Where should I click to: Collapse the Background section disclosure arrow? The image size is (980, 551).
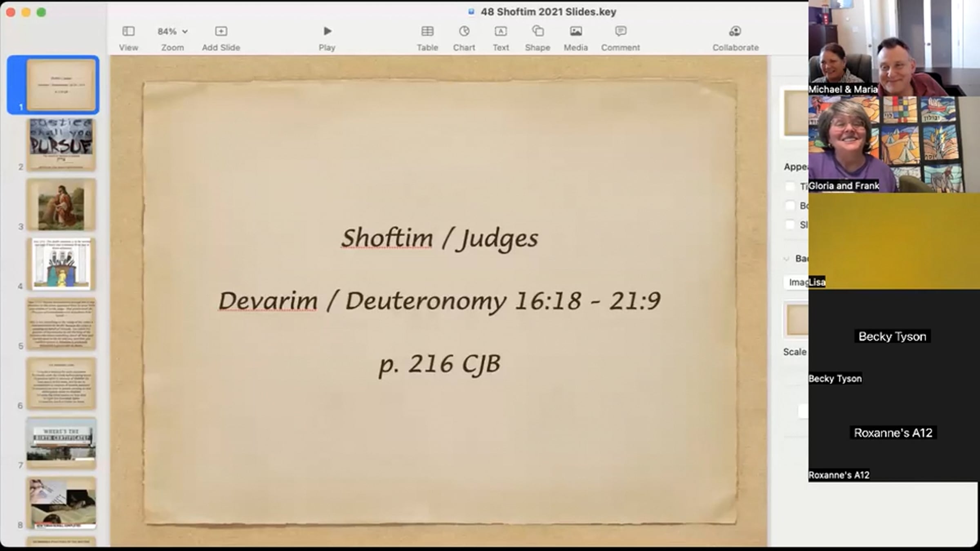click(786, 259)
